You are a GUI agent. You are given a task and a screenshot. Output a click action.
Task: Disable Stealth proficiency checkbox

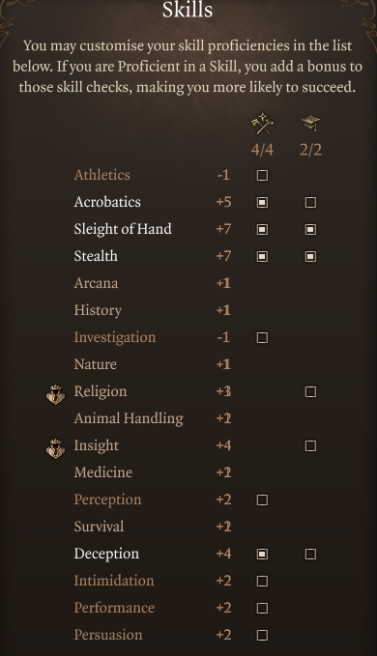pos(262,256)
